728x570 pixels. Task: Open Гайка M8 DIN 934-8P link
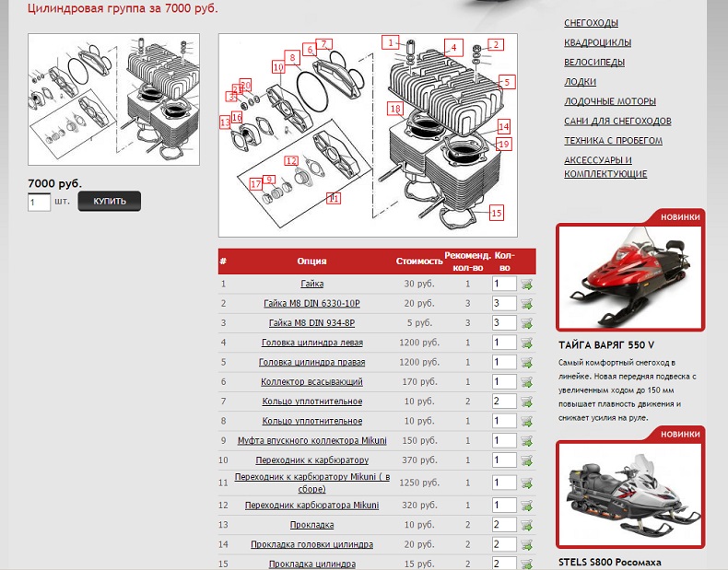coord(312,323)
